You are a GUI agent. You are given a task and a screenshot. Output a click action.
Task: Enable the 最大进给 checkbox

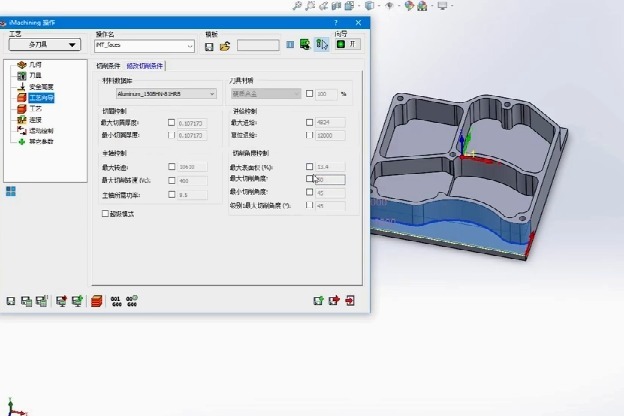310,122
